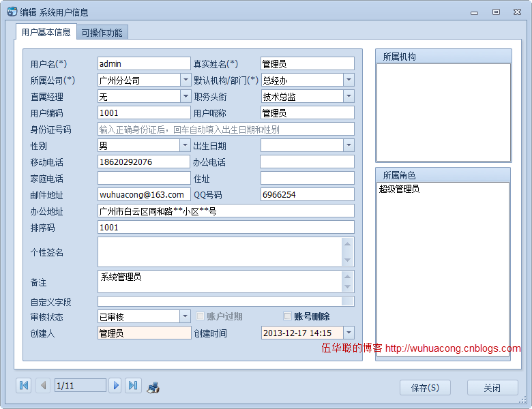
Task: Click the 真实姓名 input field
Action: click(x=308, y=64)
